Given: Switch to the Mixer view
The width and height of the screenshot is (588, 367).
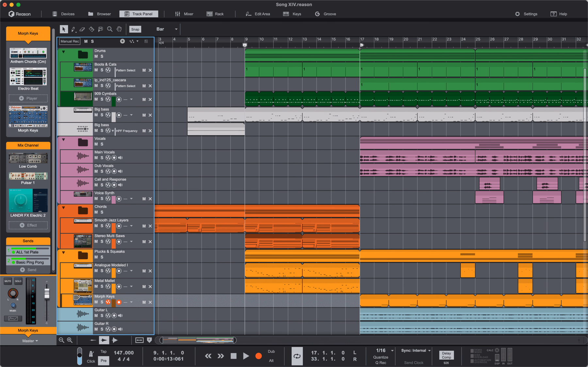Looking at the screenshot, I should coord(184,14).
